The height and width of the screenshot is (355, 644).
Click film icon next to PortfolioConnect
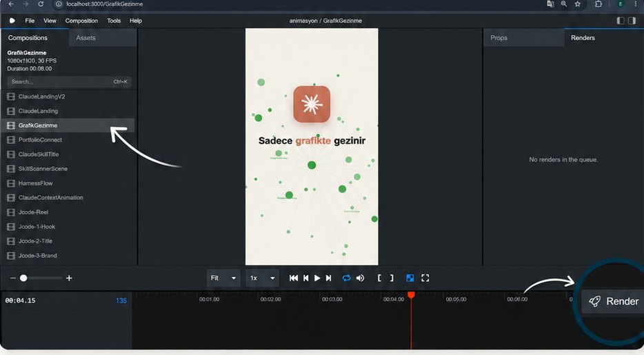pyautogui.click(x=11, y=140)
